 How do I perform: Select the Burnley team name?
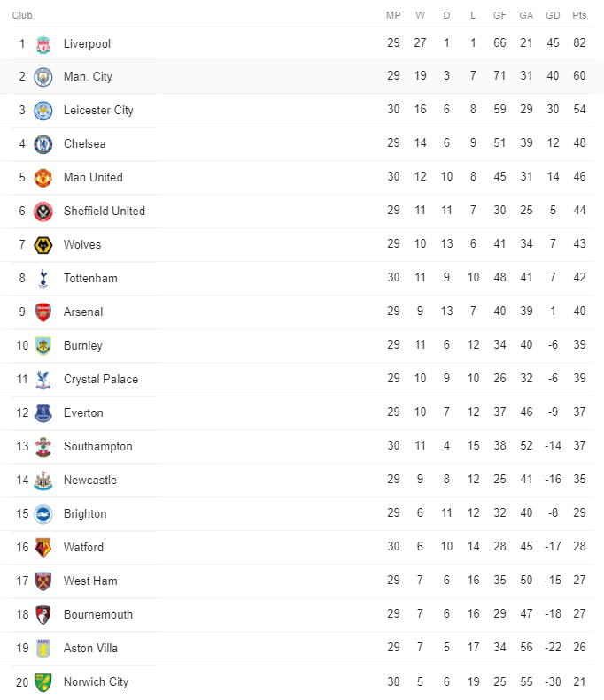(x=83, y=345)
